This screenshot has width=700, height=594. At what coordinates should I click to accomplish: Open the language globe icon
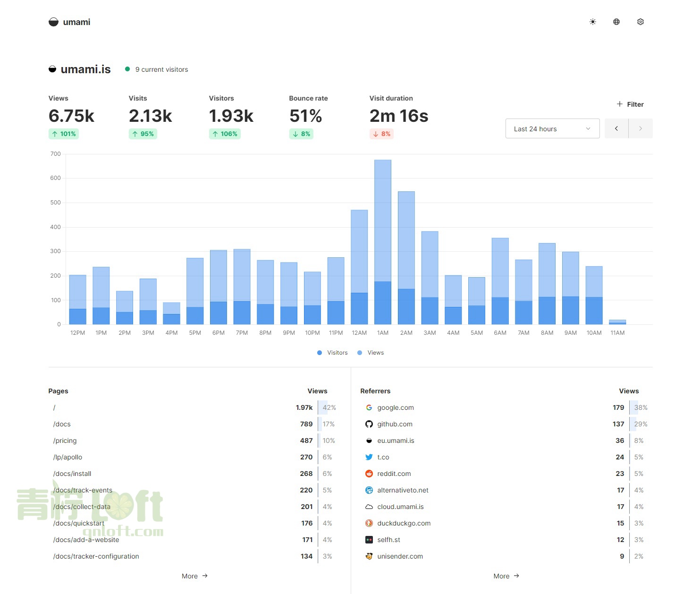click(616, 22)
